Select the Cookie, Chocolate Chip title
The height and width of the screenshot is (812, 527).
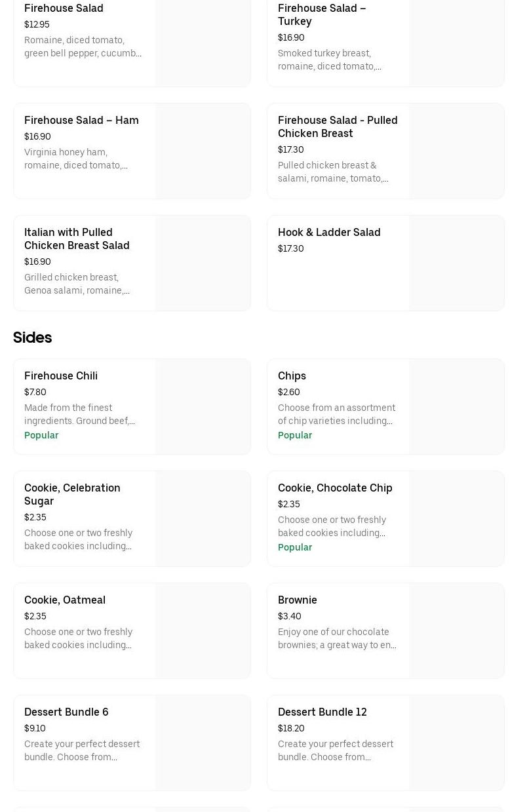[334, 488]
